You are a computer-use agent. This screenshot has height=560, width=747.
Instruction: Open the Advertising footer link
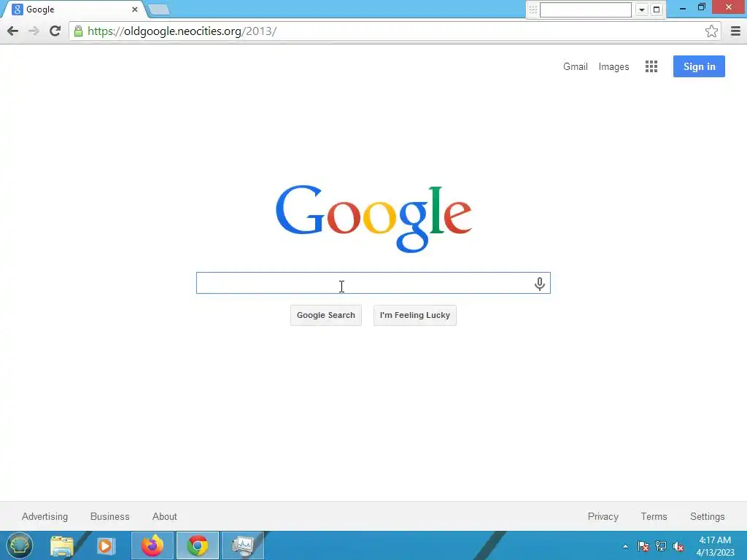click(44, 517)
